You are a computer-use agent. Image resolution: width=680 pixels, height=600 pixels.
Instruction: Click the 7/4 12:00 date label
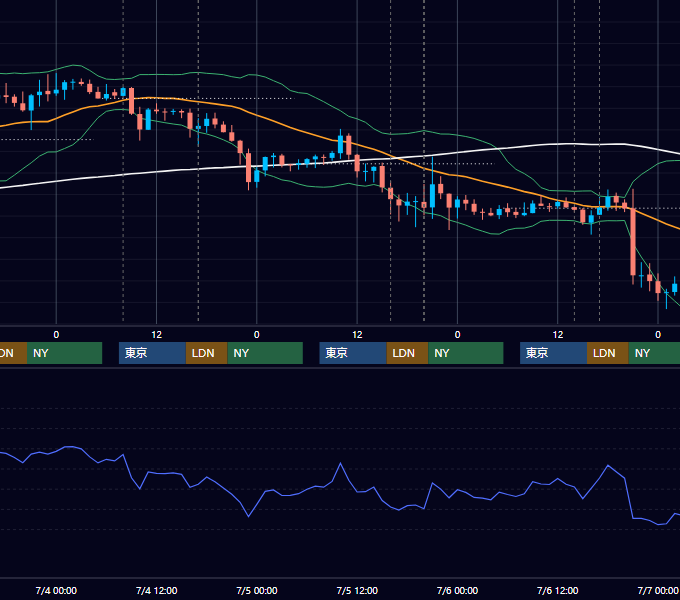pos(157,590)
